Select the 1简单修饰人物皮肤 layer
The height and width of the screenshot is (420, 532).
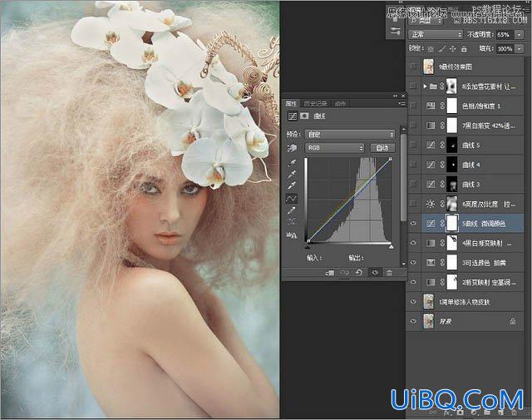465,302
